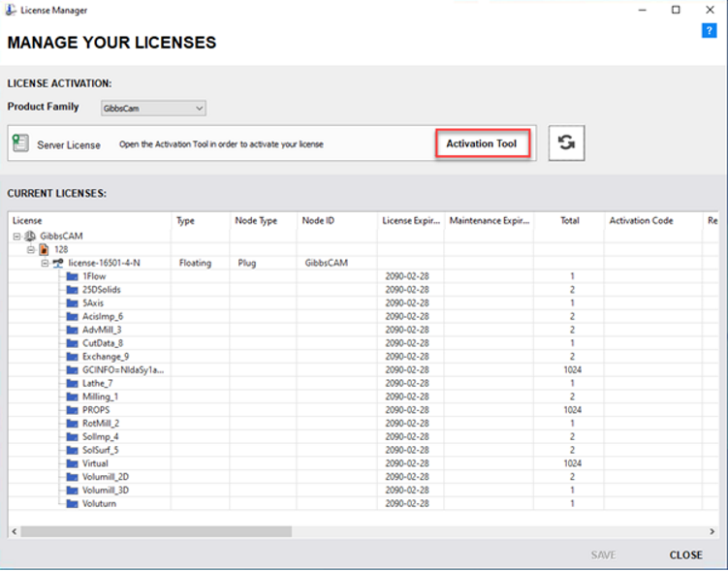Screen dimensions: 728x571
Task: Click the scrollbar right arrow
Action: tap(712, 531)
